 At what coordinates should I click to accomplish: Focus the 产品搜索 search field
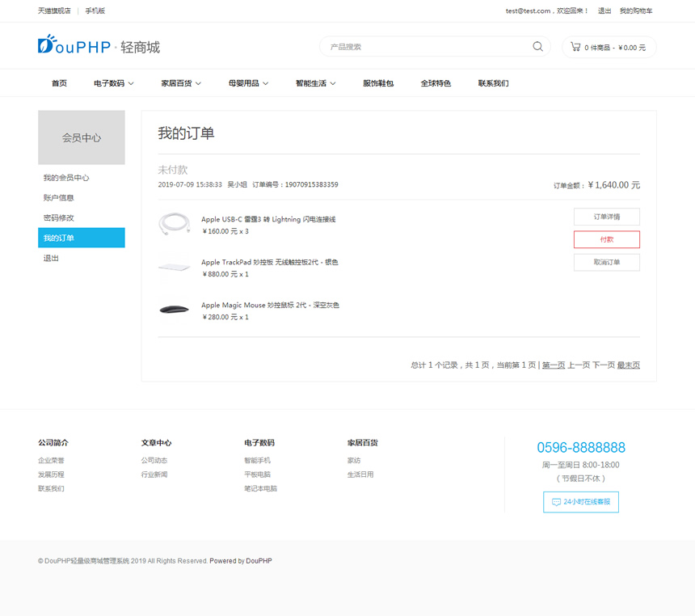(x=428, y=47)
